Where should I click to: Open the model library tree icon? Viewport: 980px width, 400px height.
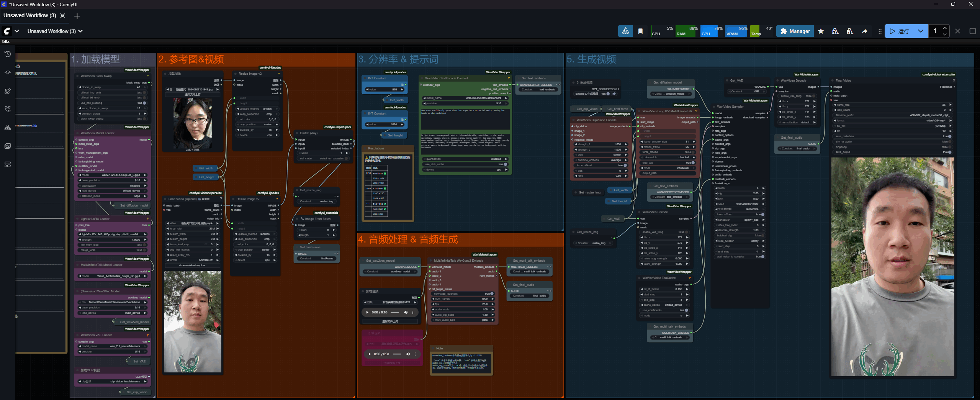point(7,128)
